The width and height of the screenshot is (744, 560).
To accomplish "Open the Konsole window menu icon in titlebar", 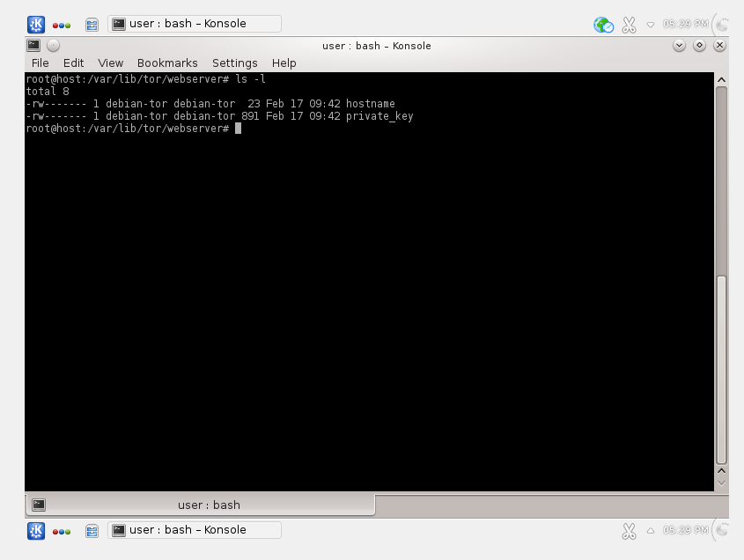I will pos(33,45).
